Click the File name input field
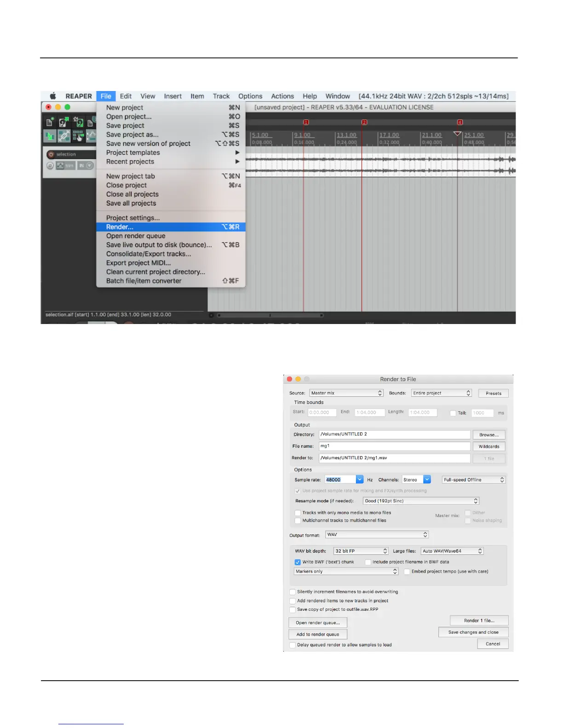 (395, 446)
